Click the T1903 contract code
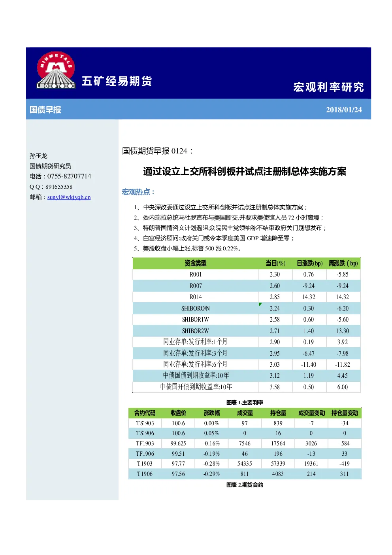Viewport: 392px width, 555px height. [x=145, y=464]
